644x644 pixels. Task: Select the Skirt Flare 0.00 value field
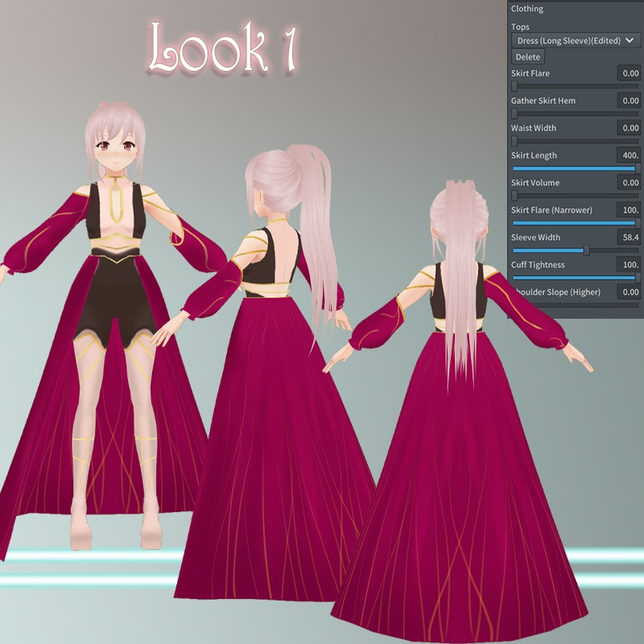pyautogui.click(x=630, y=73)
